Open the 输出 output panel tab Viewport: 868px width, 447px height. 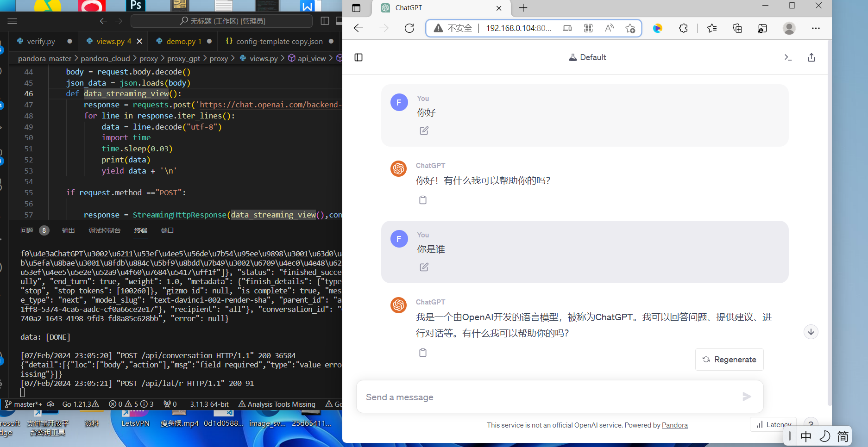point(69,230)
